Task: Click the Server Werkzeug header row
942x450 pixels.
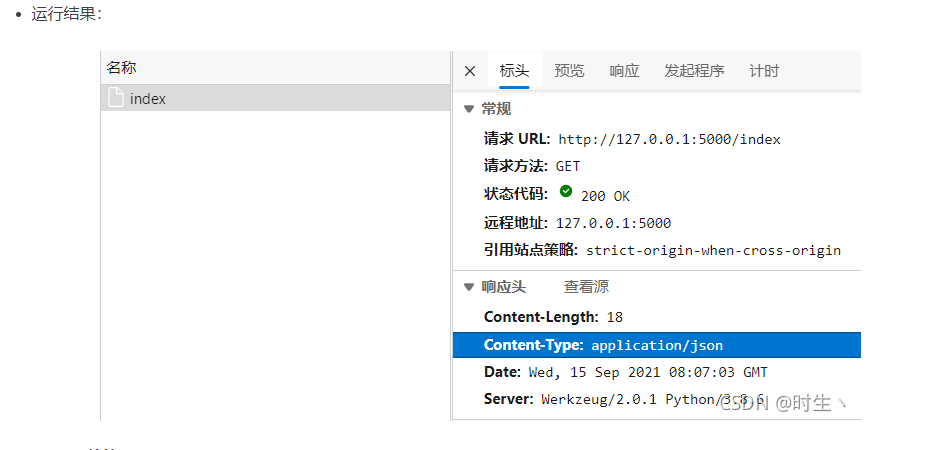Action: pyautogui.click(x=657, y=399)
